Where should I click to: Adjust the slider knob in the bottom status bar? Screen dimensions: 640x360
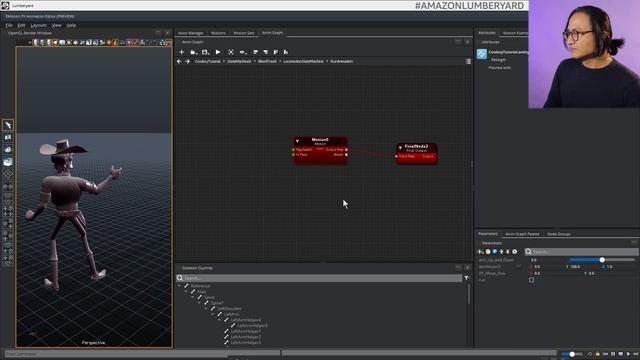point(572,354)
